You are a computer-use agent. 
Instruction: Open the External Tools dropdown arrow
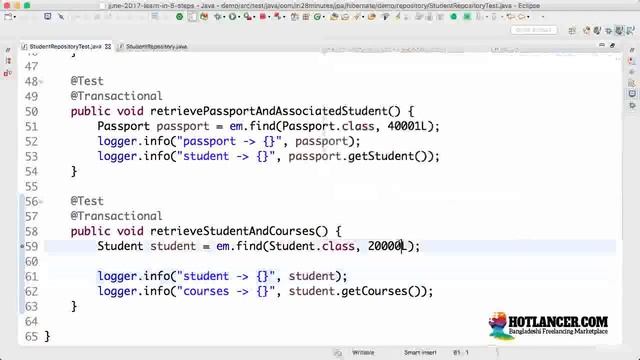point(254,17)
